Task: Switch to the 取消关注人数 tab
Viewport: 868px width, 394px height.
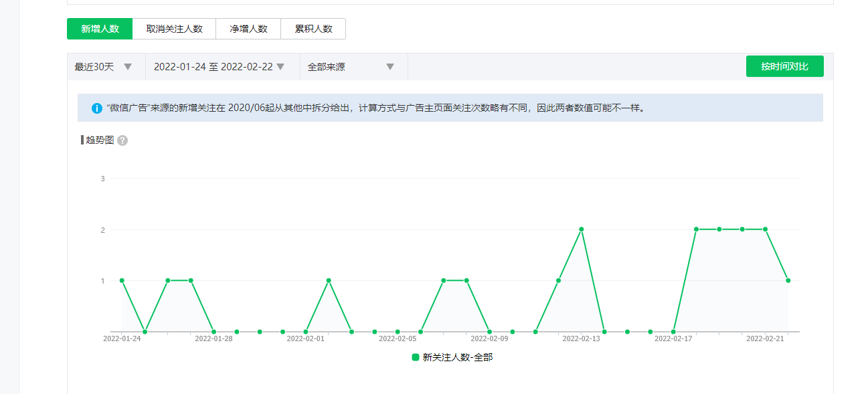Action: pos(174,29)
